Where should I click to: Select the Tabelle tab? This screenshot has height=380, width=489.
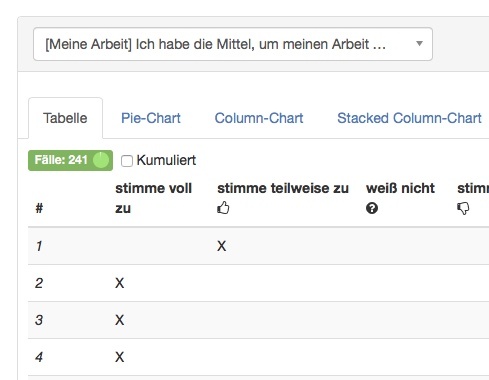(x=65, y=118)
